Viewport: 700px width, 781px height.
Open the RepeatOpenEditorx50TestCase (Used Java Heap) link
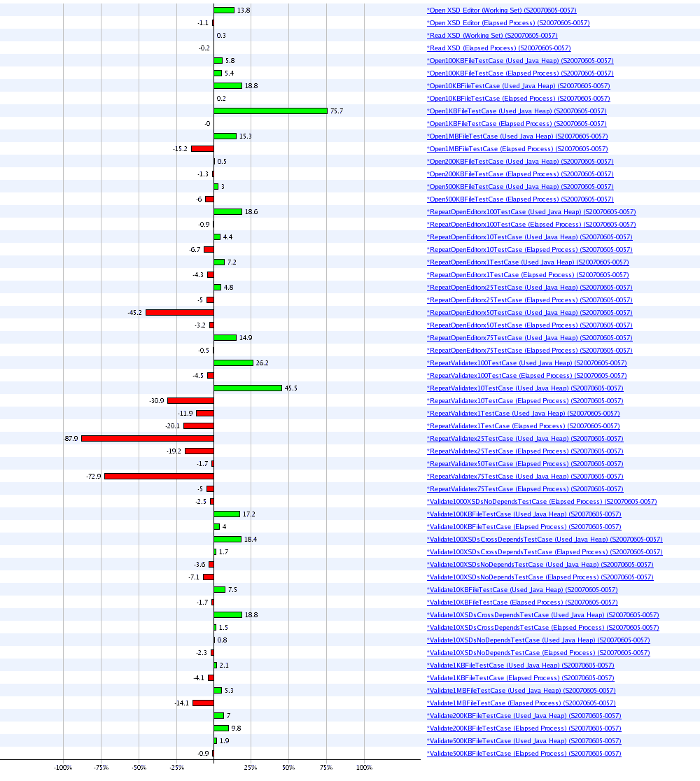[529, 313]
